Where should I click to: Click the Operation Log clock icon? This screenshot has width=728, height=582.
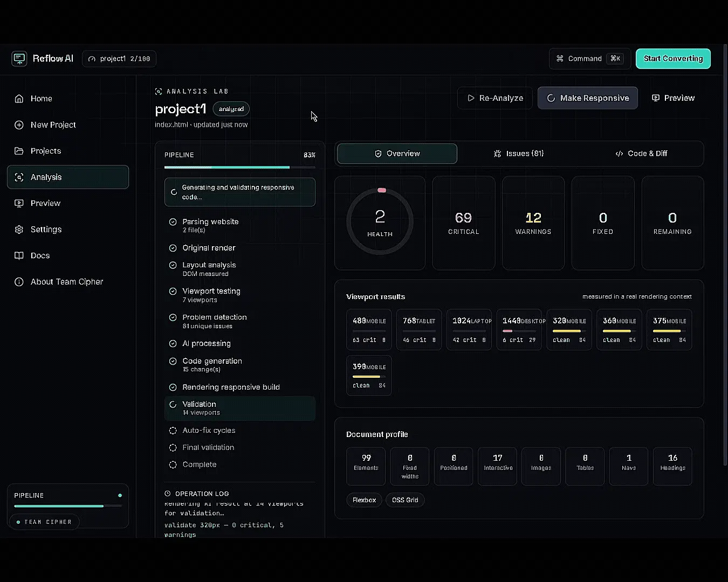(167, 494)
